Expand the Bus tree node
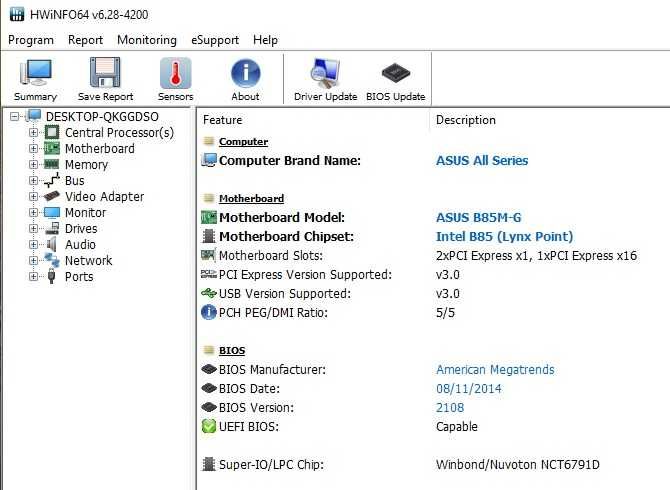Viewport: 670px width, 490px height. [x=33, y=180]
